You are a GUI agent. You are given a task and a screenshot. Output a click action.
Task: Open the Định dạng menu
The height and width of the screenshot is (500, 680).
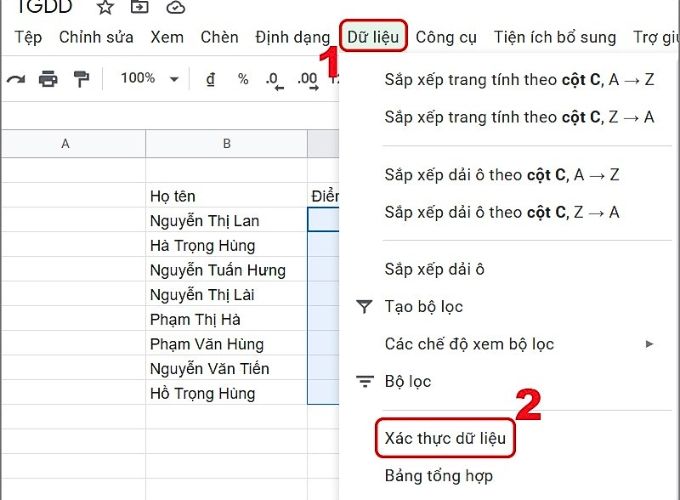[293, 37]
